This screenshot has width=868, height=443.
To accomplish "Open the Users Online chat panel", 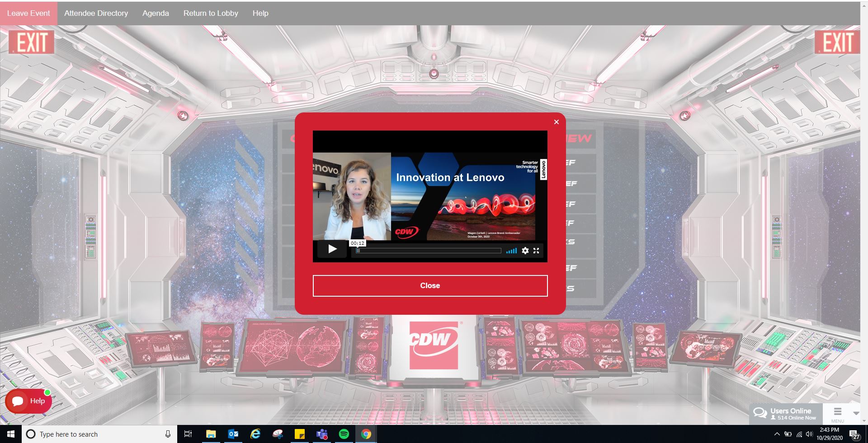I will click(x=785, y=413).
